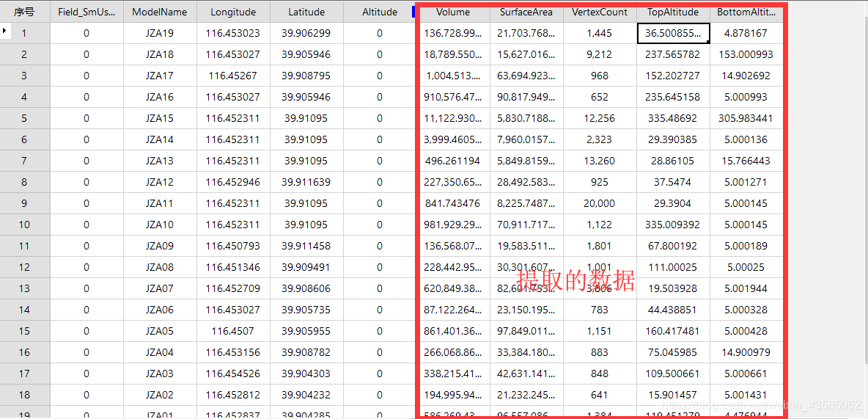Image resolution: width=868 pixels, height=419 pixels.
Task: Select latitude value 39.904232
Action: coord(306,396)
